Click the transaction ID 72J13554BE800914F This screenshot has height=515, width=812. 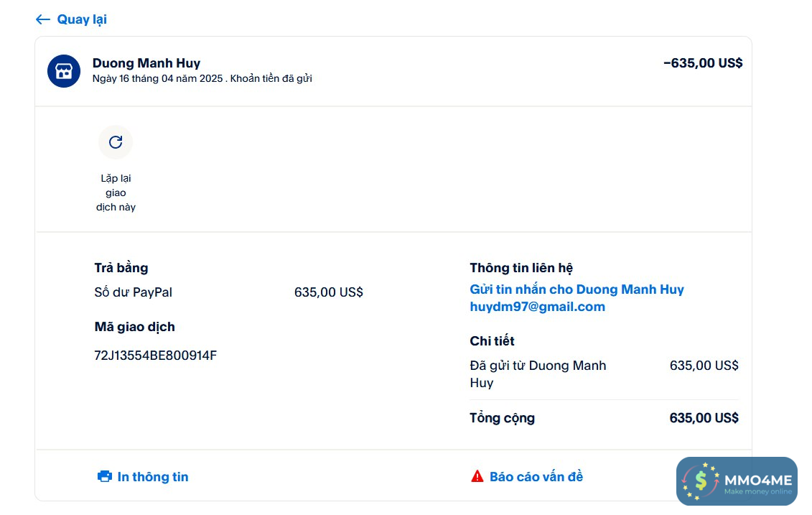click(156, 356)
